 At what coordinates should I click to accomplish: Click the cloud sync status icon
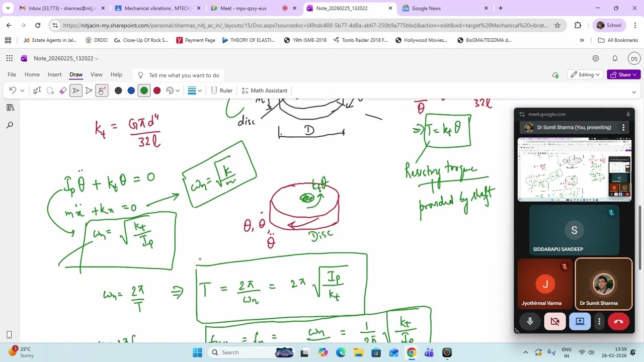(555, 75)
